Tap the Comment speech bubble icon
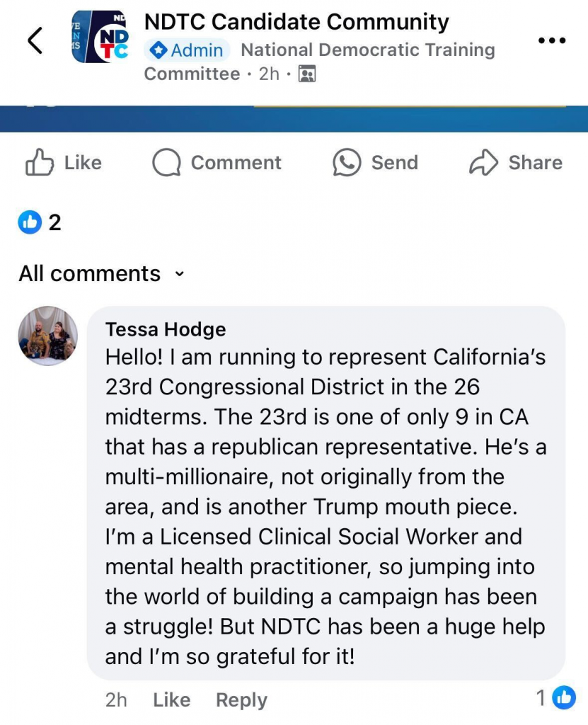The height and width of the screenshot is (725, 588). coord(166,163)
